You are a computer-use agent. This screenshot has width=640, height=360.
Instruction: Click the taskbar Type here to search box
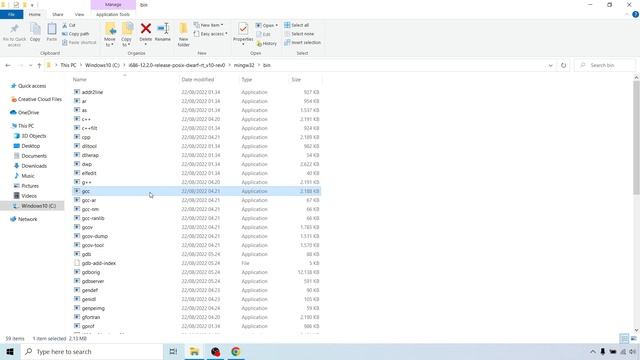(91, 351)
